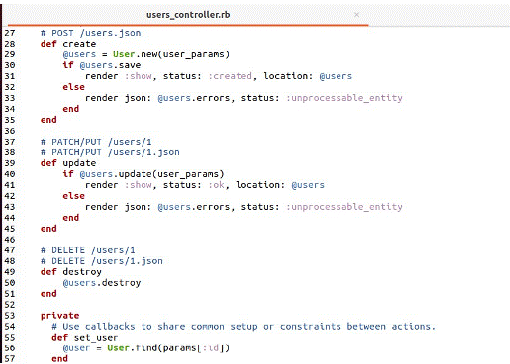Click line number 36 in gutter
The image size is (510, 364).
click(x=10, y=131)
